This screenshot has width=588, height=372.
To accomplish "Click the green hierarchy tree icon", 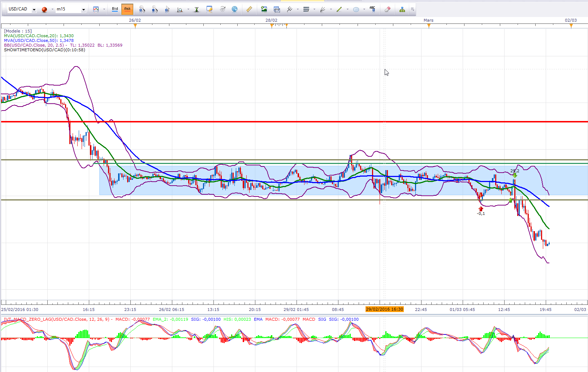I will (402, 9).
